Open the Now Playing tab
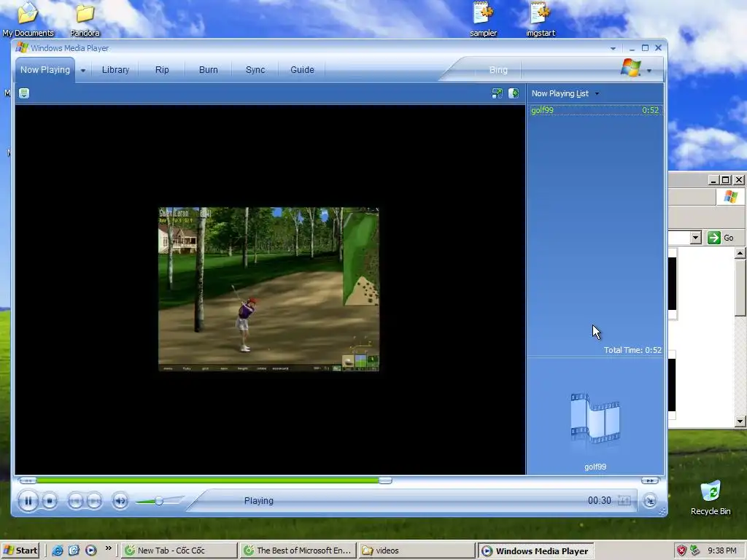 (x=44, y=69)
